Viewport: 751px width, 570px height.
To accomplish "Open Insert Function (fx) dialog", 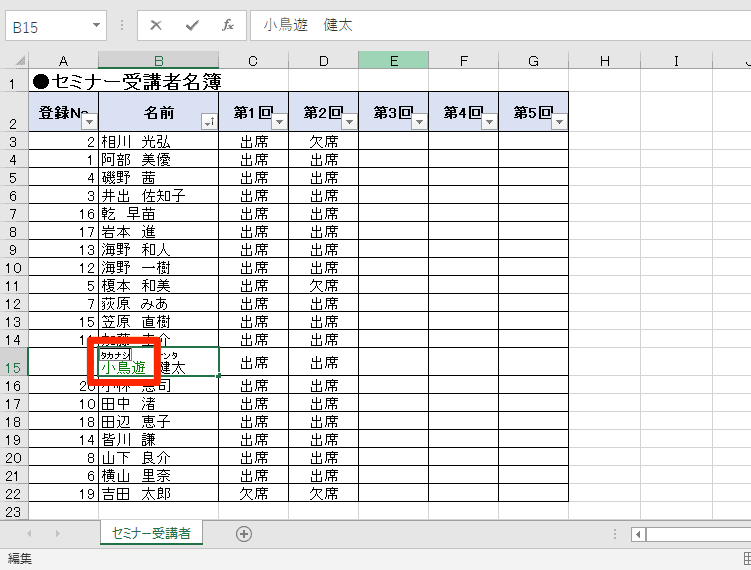I will coord(228,25).
